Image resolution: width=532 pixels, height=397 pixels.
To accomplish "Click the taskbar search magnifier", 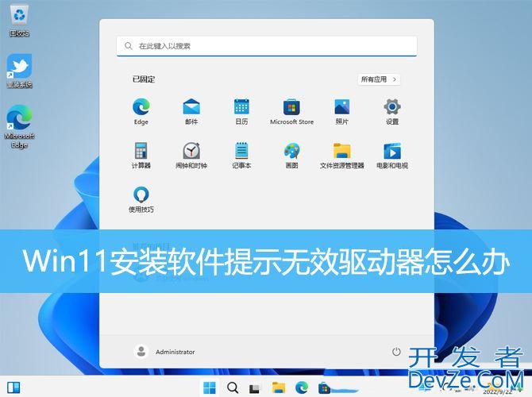I will point(233,387).
